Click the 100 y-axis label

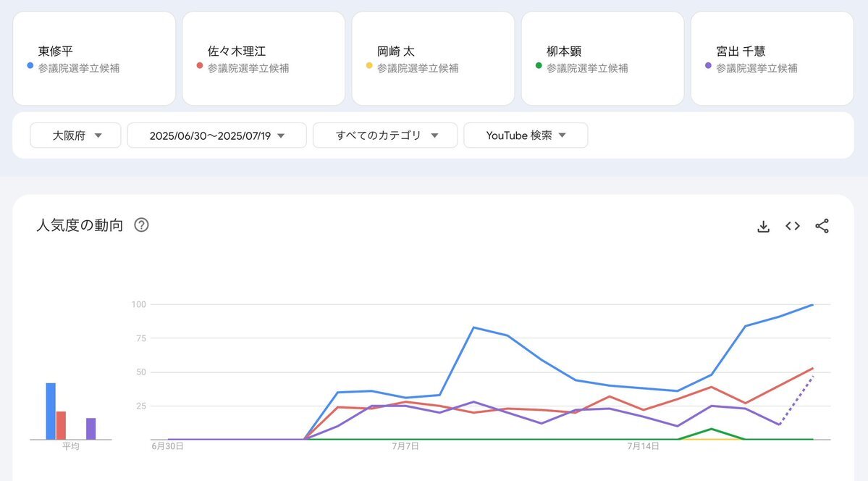tap(138, 304)
